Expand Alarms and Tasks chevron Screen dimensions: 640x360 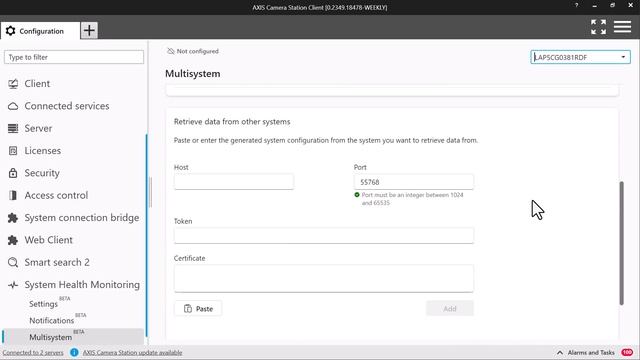pos(560,353)
